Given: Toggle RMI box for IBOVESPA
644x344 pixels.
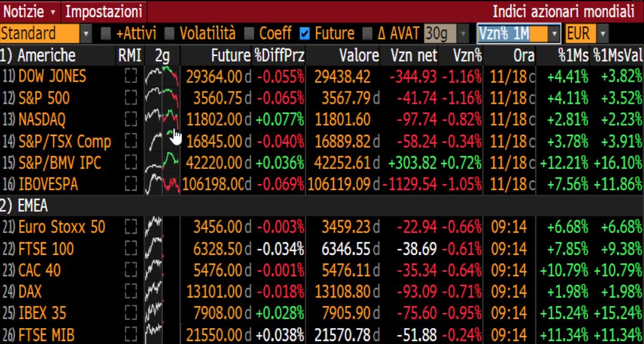Looking at the screenshot, I should pos(131,185).
